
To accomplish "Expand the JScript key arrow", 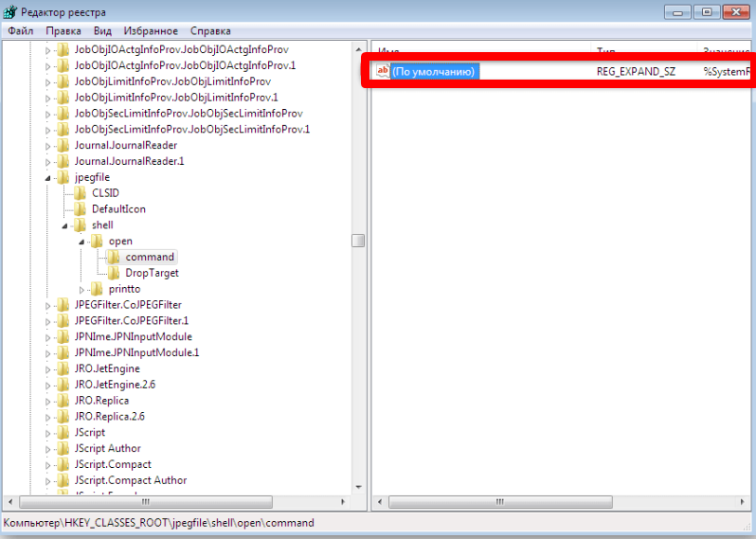I will [x=47, y=433].
